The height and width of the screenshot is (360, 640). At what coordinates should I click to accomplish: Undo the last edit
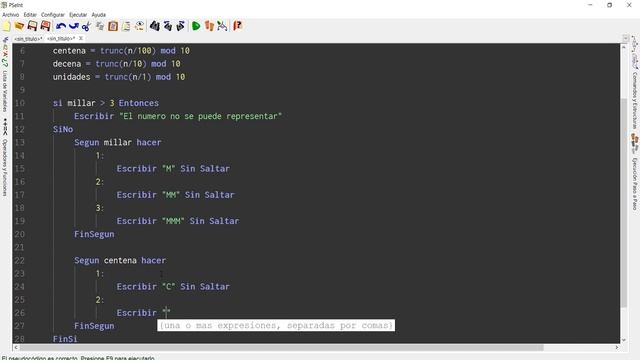[x=61, y=26]
